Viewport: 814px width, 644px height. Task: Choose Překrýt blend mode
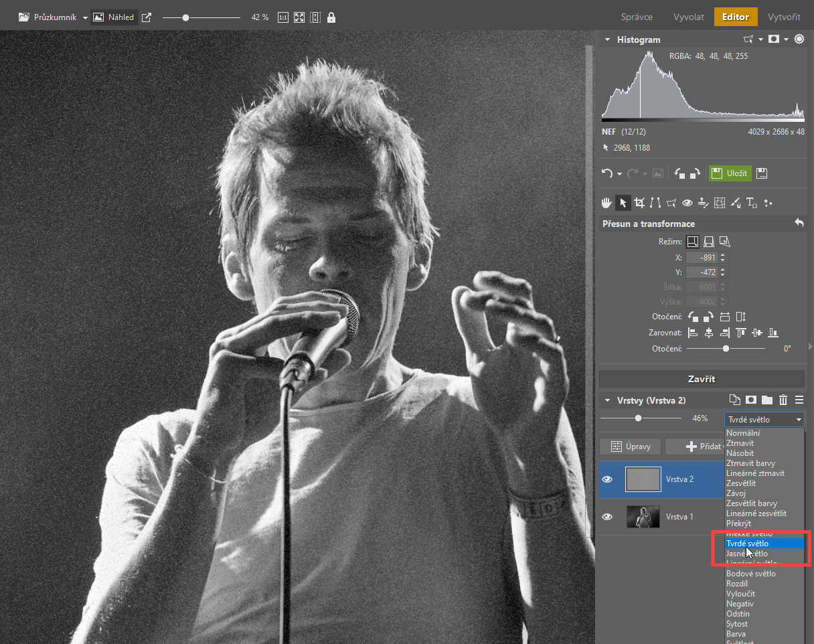pos(764,524)
